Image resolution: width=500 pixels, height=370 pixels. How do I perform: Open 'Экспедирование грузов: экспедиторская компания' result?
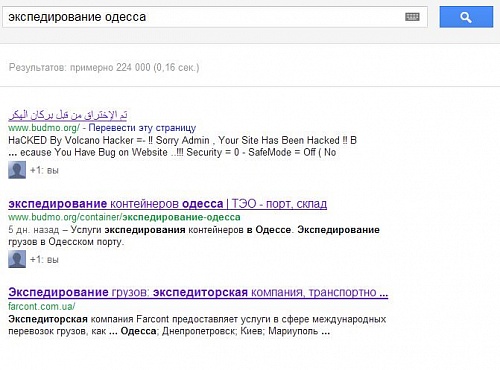pos(198,292)
